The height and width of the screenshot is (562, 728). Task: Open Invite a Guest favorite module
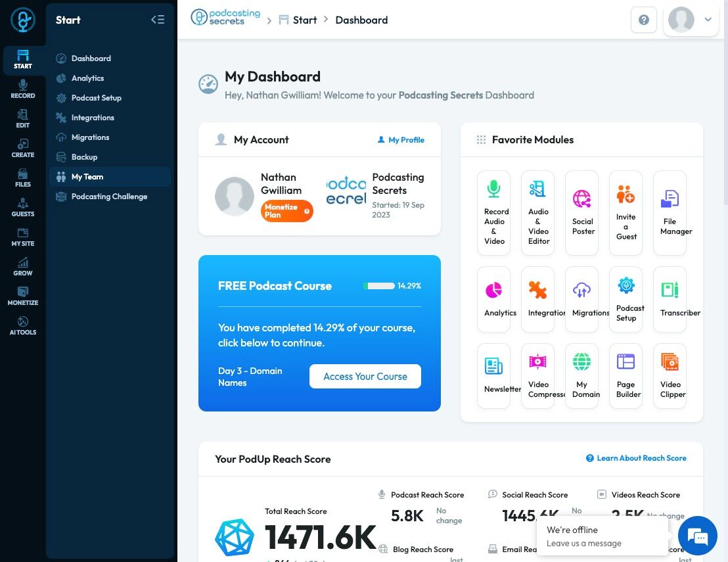pyautogui.click(x=626, y=213)
